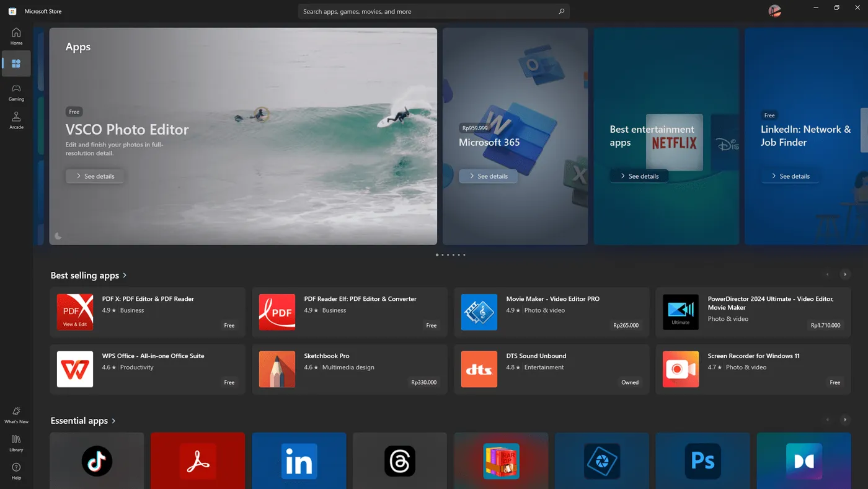Open Sketchbook Pro app icon
868x489 pixels.
(x=277, y=369)
